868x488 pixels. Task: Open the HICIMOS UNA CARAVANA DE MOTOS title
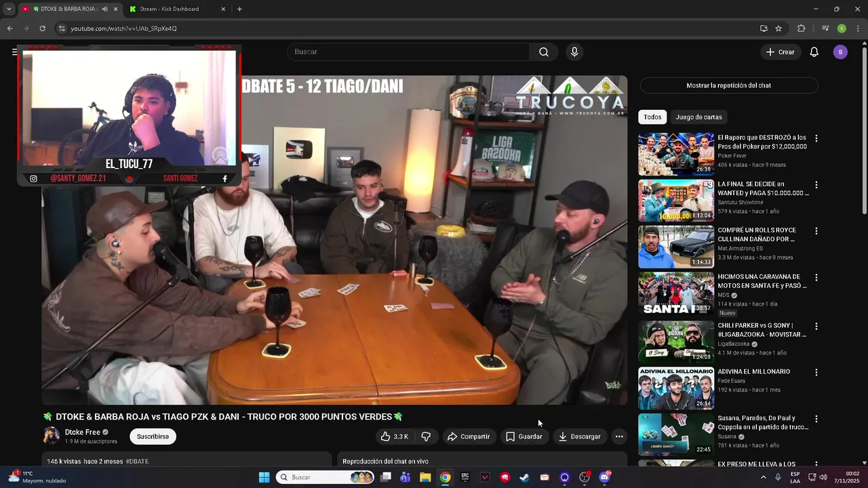pyautogui.click(x=762, y=281)
